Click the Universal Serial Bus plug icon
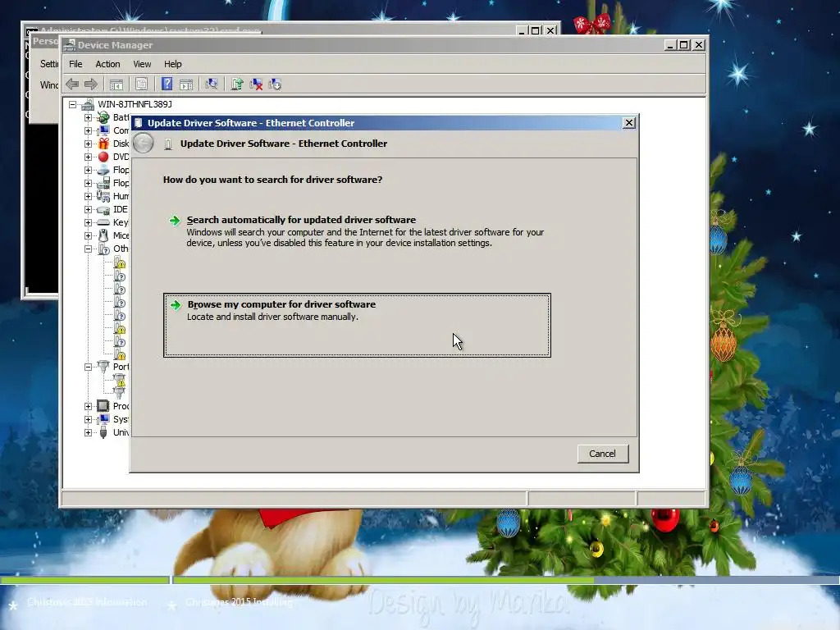Image resolution: width=840 pixels, height=630 pixels. [103, 432]
